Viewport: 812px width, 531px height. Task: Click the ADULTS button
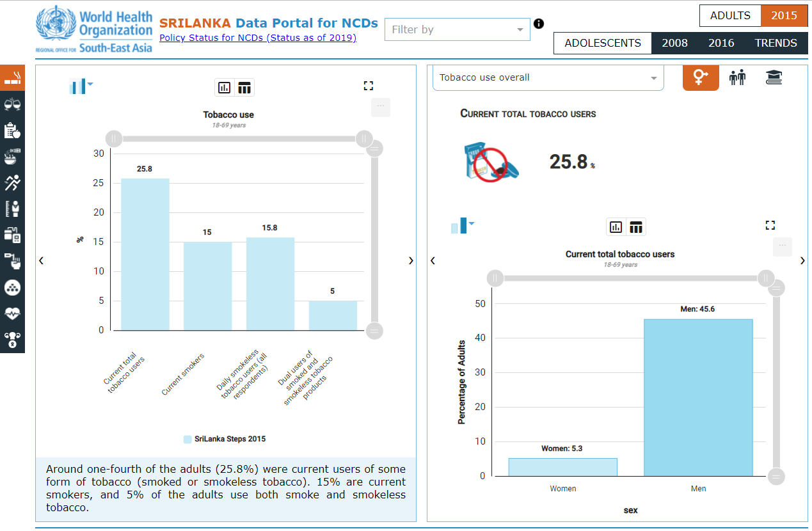[730, 15]
